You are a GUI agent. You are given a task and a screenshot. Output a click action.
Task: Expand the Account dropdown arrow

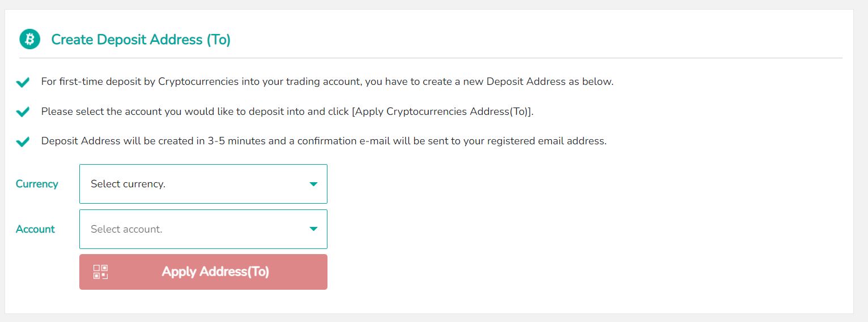tap(313, 229)
